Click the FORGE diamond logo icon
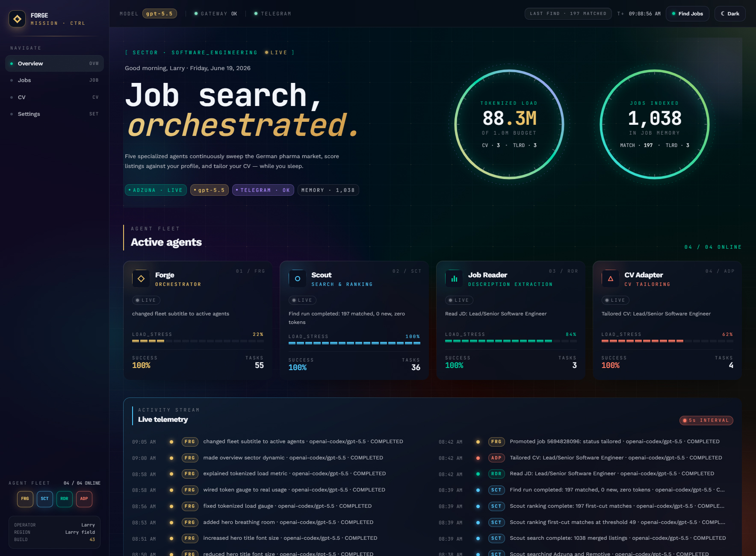Screen dimensions: 756x556 click(x=17, y=19)
